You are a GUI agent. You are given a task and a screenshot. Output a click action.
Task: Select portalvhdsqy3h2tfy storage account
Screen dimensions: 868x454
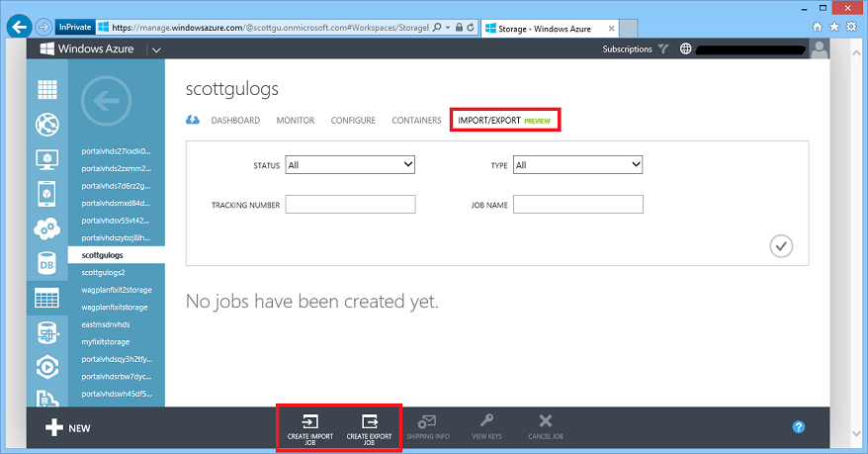tap(117, 359)
